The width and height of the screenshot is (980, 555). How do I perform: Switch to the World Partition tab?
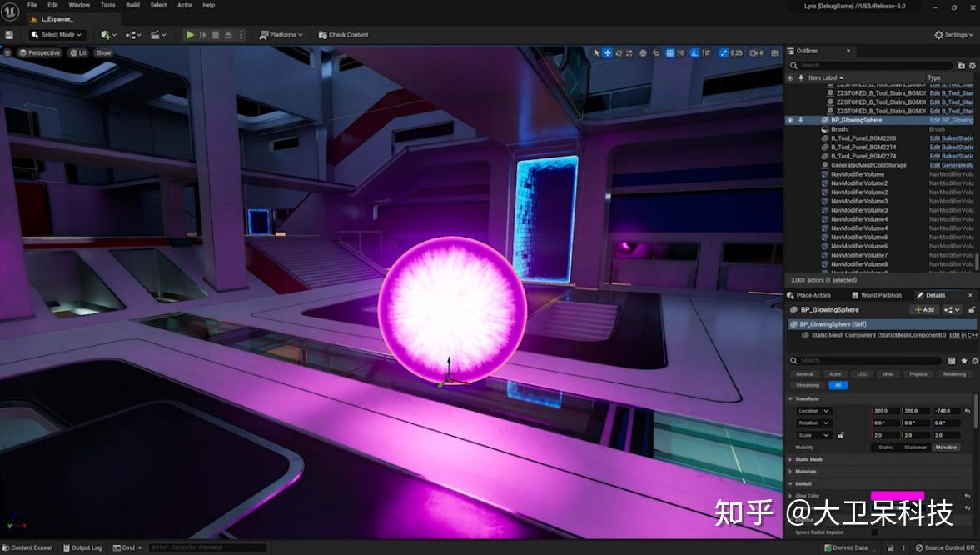click(877, 295)
